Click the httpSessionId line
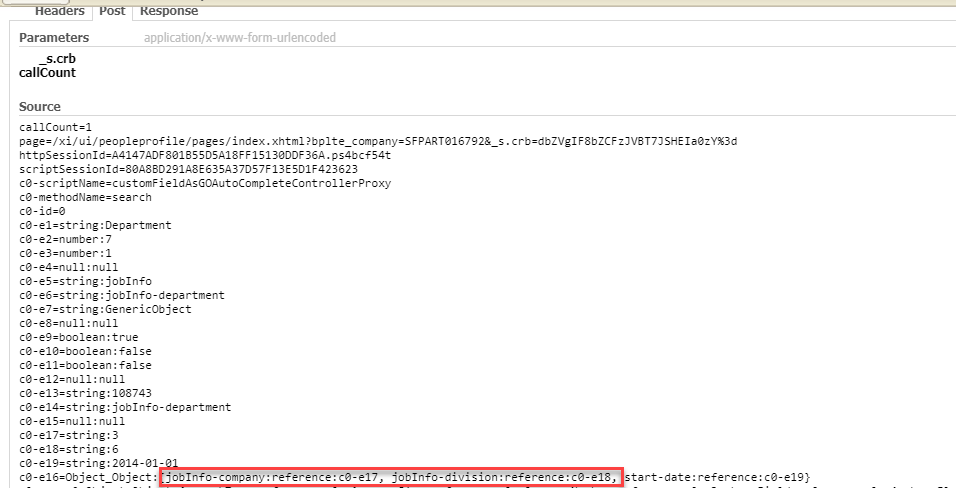The height and width of the screenshot is (488, 956). [x=205, y=156]
